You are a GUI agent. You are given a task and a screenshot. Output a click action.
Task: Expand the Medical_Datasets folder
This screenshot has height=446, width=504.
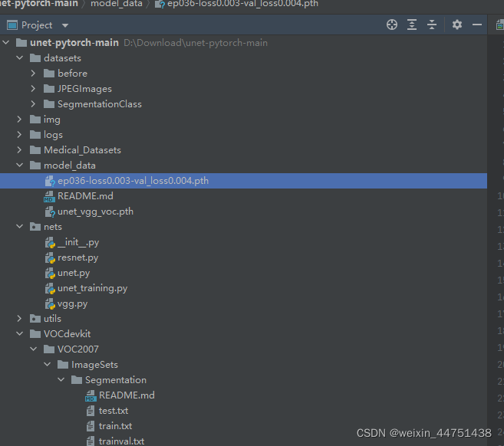click(x=19, y=149)
